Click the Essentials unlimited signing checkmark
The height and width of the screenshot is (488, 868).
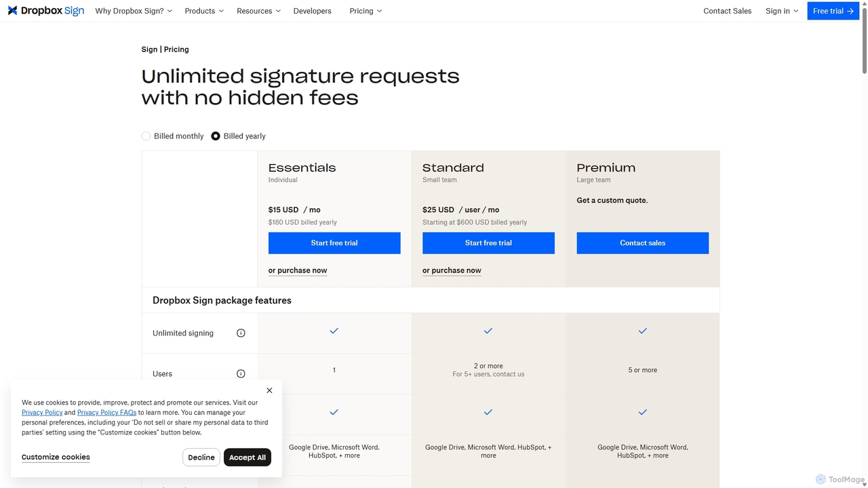[x=334, y=331]
